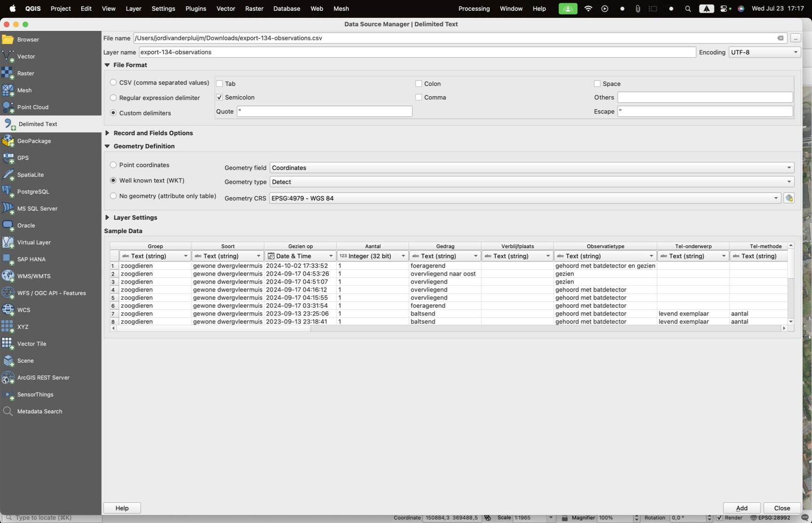Expand Record and Fields Options

tap(107, 133)
